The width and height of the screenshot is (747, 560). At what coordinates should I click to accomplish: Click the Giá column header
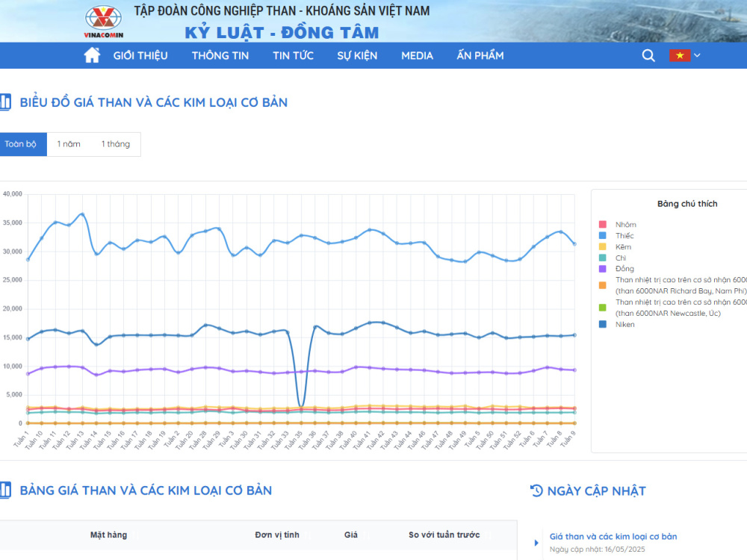[x=350, y=535]
